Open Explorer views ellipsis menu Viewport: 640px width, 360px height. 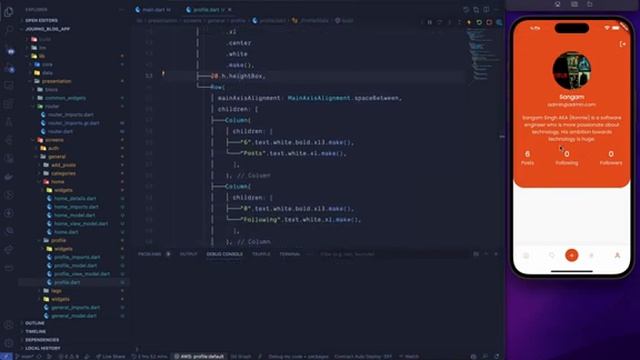[x=121, y=9]
